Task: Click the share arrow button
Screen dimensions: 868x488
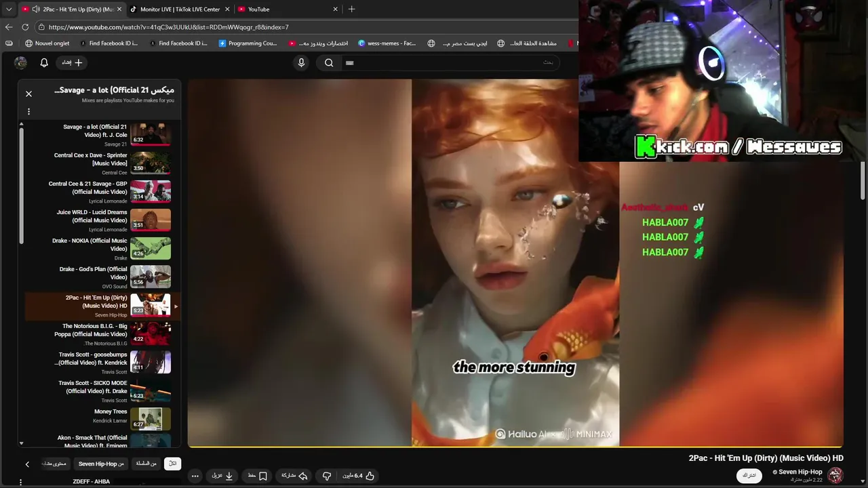Action: (295, 476)
